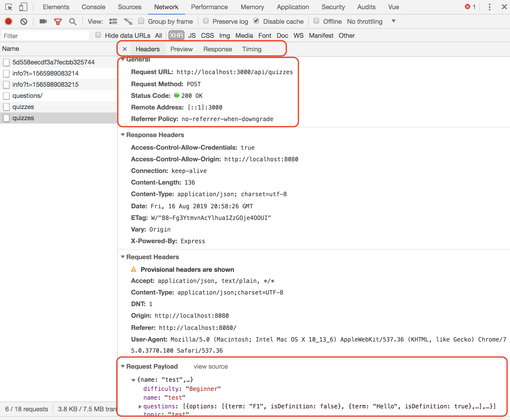
Task: Toggle the red filter funnel icon
Action: (x=58, y=22)
